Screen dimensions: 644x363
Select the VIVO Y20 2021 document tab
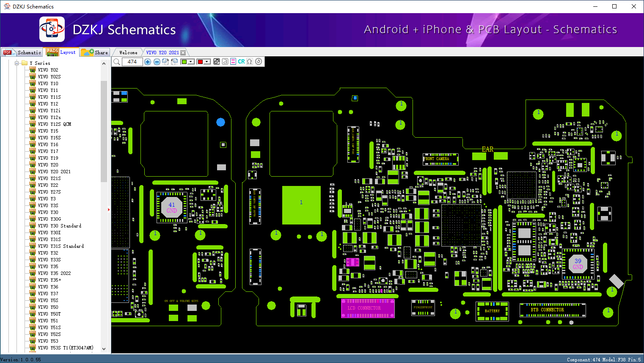pyautogui.click(x=162, y=53)
